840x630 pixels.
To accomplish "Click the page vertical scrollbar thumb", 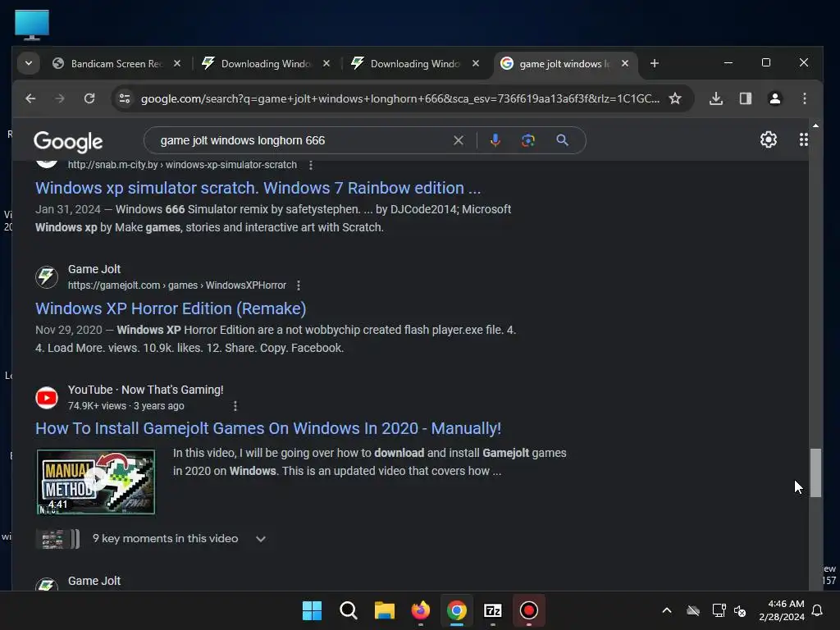I will [815, 473].
